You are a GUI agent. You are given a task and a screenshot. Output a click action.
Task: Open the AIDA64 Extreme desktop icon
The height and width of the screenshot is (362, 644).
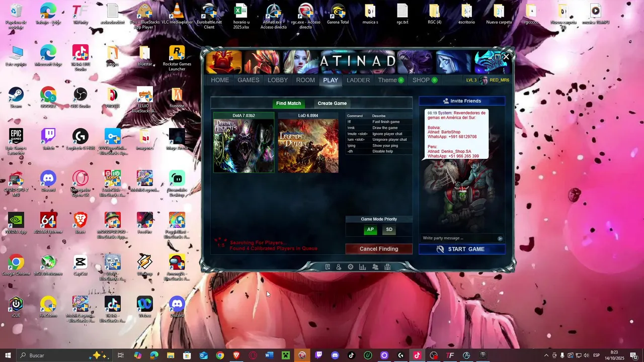coord(48,223)
